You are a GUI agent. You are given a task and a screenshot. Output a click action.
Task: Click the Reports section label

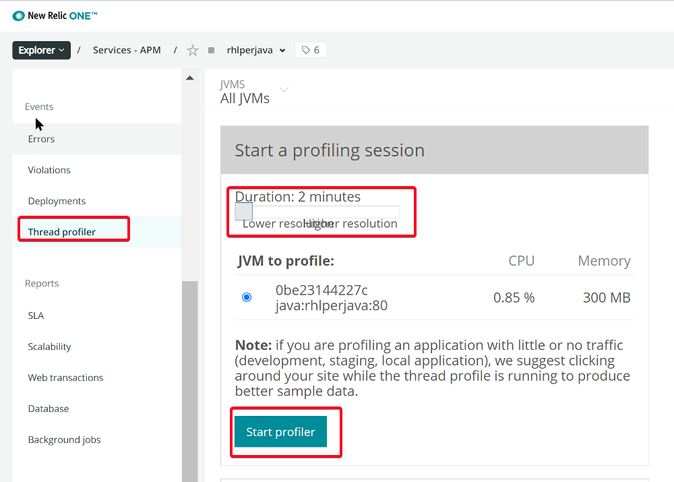[42, 283]
